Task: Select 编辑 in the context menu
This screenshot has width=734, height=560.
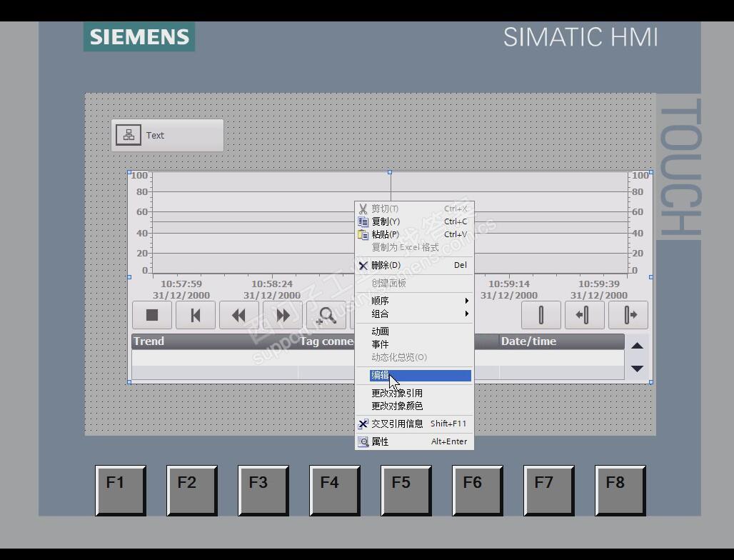Action: point(420,376)
